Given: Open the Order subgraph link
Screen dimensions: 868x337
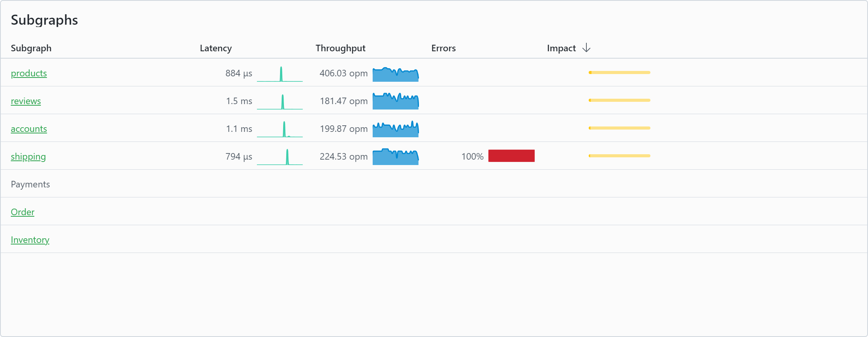Looking at the screenshot, I should (22, 212).
